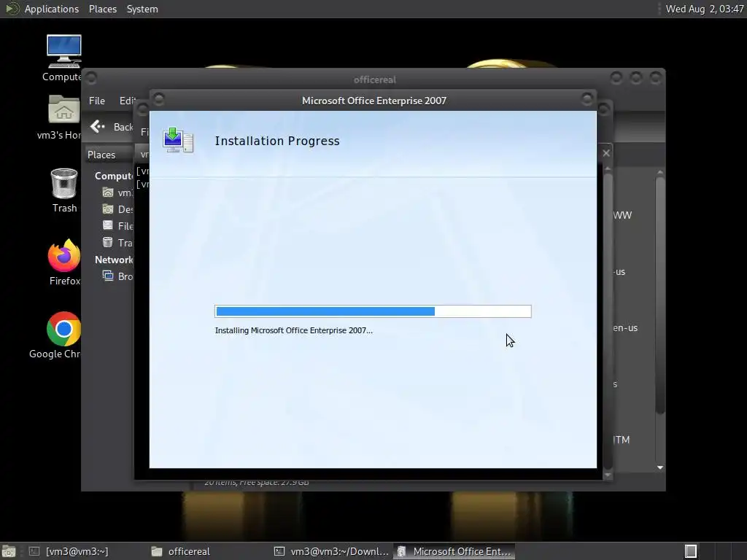
Task: Click status bar text showing free space
Action: [x=257, y=483]
